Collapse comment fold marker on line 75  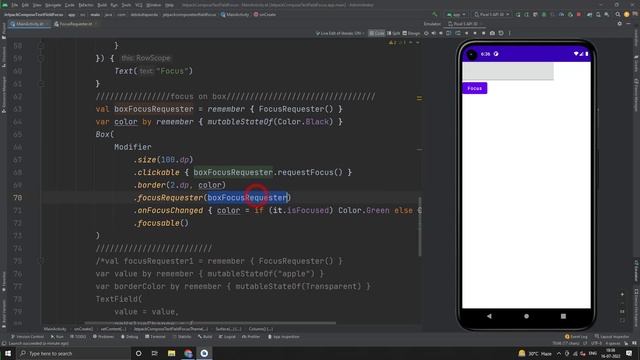pyautogui.click(x=41, y=261)
